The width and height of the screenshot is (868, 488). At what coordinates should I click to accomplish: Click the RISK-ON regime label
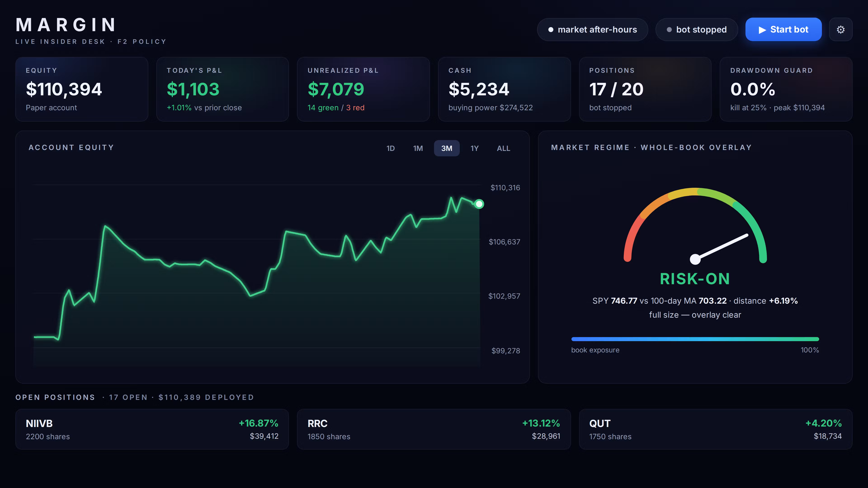(695, 279)
